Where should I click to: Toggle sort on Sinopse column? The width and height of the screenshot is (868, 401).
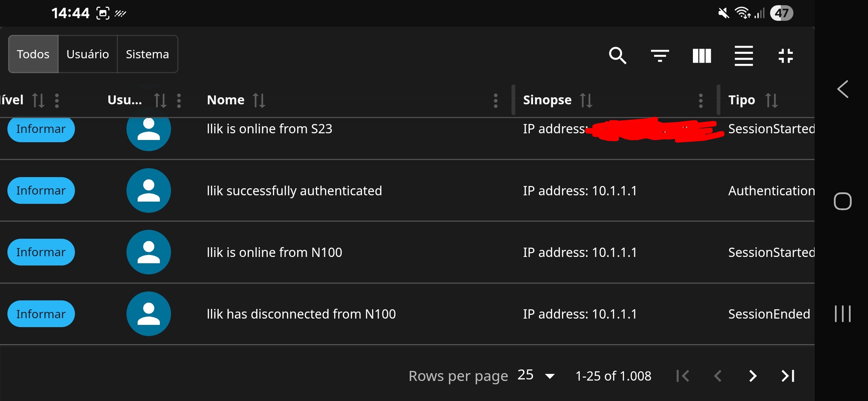586,100
